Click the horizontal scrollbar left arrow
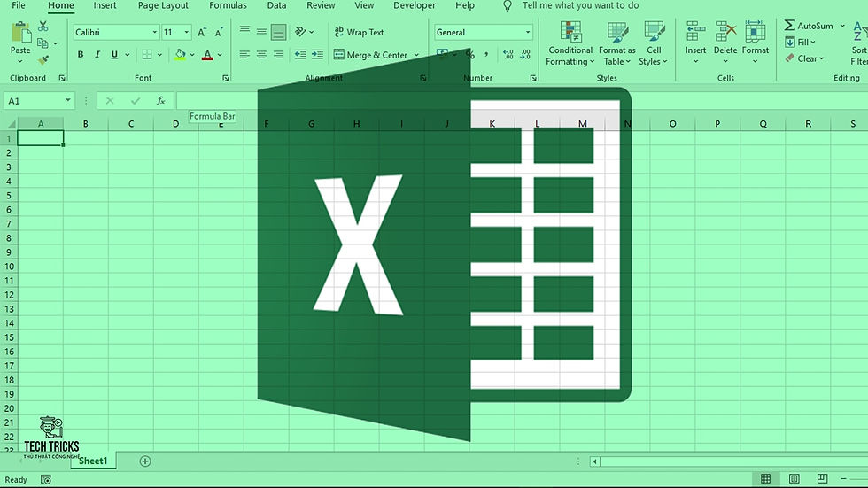868x488 pixels. tap(595, 461)
